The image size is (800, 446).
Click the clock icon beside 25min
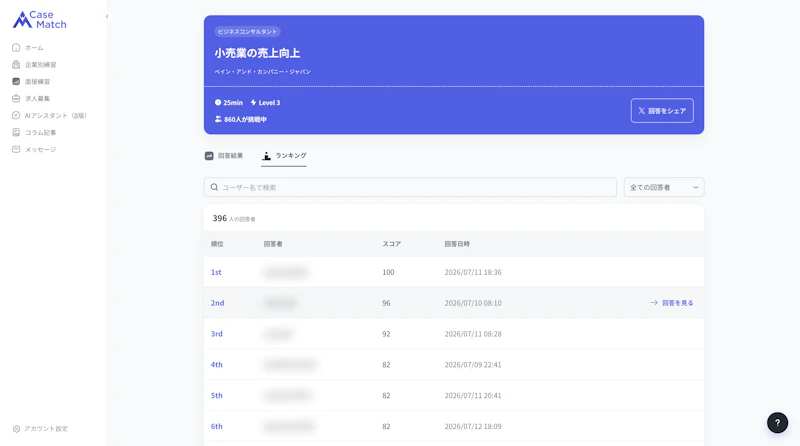(218, 103)
